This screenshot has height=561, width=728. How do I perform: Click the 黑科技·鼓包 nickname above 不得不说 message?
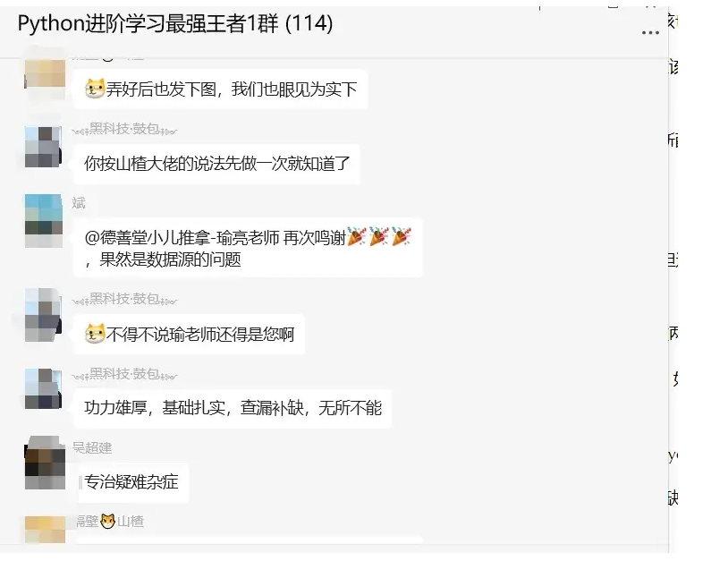(x=124, y=298)
